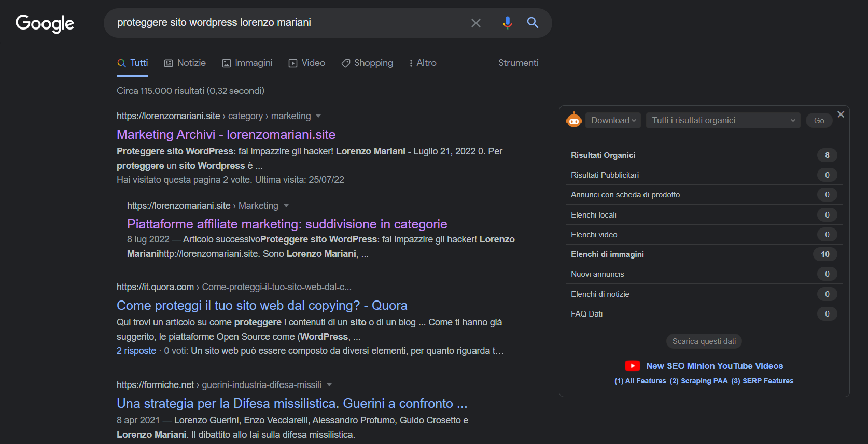Select the Risultati Organici row

click(x=704, y=155)
